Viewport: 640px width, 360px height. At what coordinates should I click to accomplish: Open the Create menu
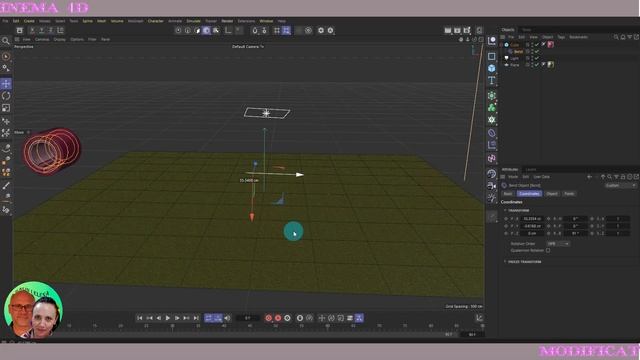29,21
